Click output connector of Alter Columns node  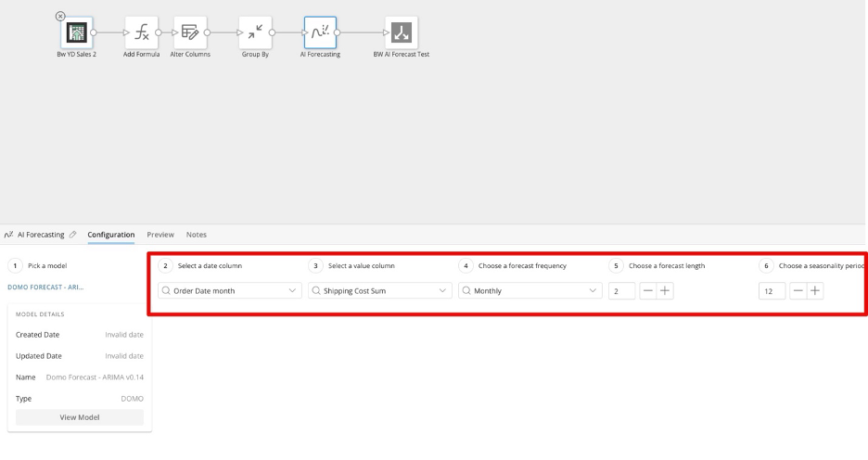tap(207, 32)
